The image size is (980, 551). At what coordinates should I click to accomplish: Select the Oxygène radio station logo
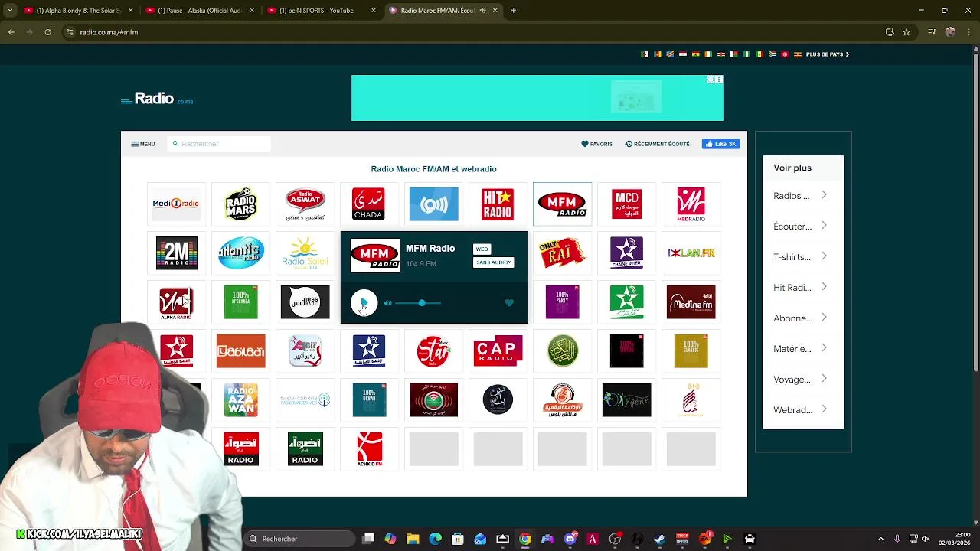pyautogui.click(x=626, y=400)
